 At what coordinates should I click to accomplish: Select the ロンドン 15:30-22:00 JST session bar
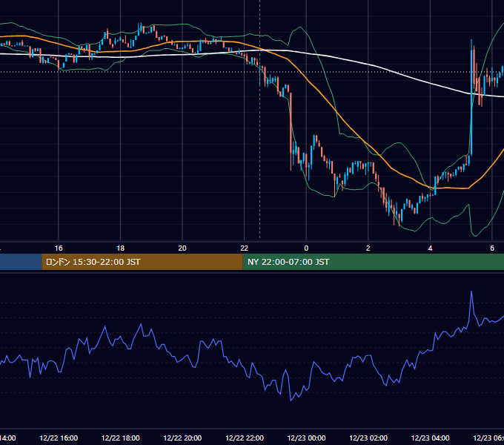pyautogui.click(x=142, y=262)
